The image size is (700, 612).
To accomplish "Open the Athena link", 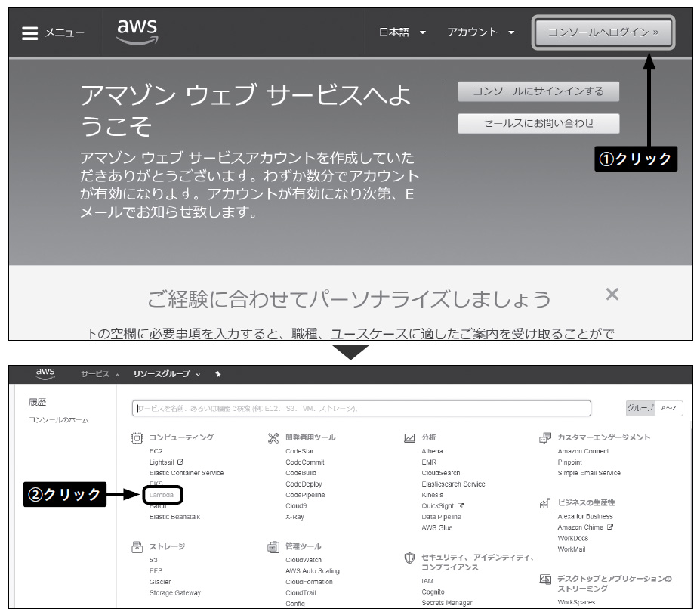I will (x=432, y=451).
